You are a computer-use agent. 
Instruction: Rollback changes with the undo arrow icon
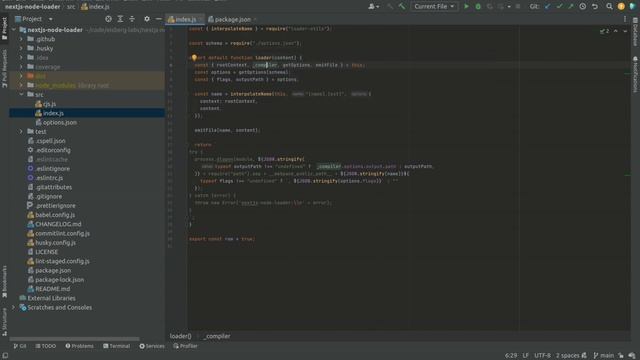tap(595, 7)
